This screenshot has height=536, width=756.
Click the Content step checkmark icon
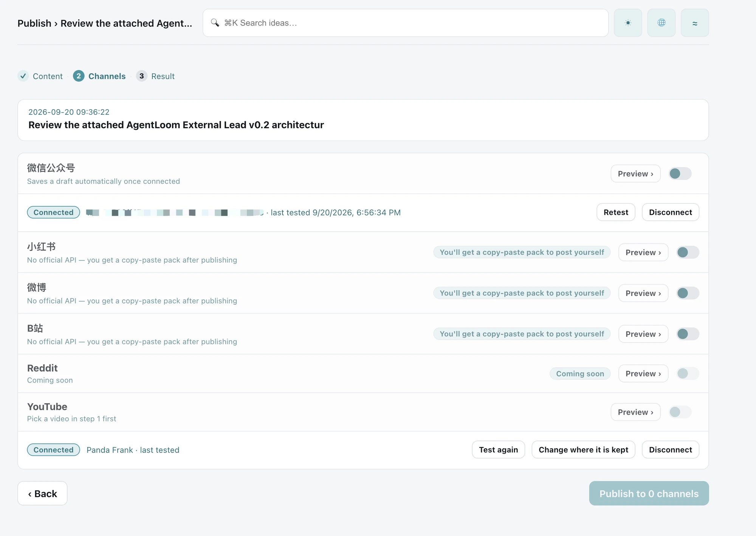[x=23, y=76]
